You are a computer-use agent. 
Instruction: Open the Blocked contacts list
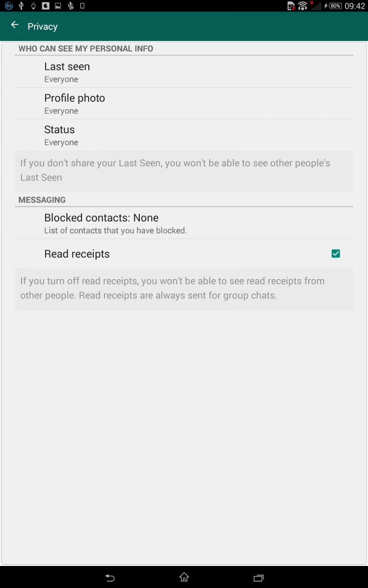coord(102,223)
